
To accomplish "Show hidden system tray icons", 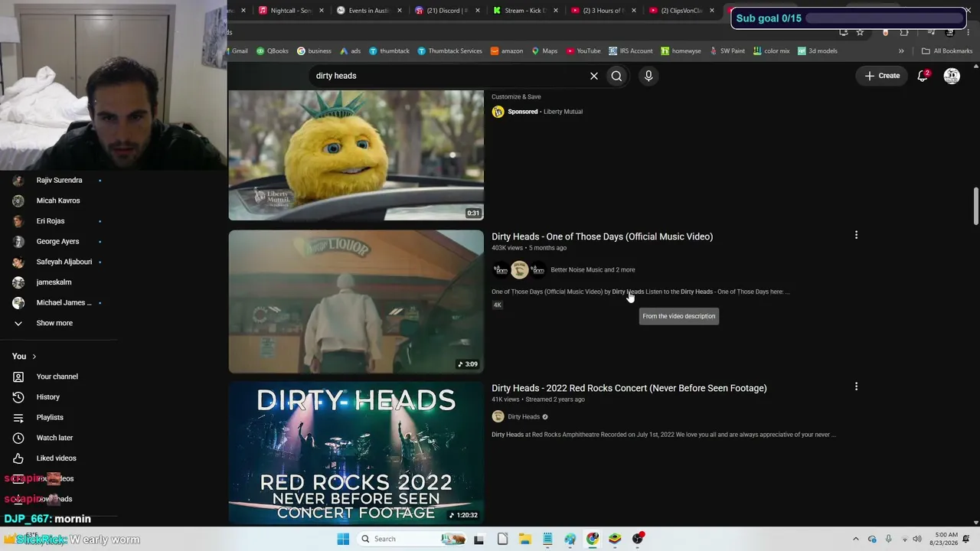I will [856, 539].
